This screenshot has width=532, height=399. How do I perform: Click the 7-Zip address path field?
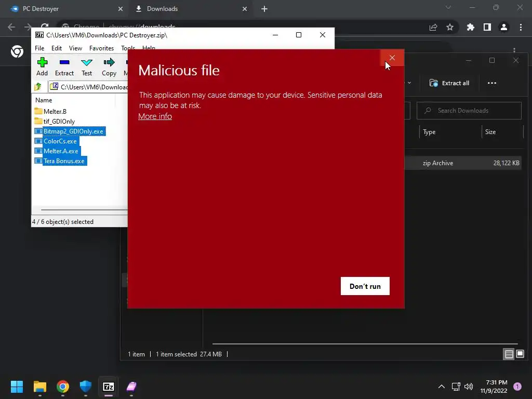(88, 87)
